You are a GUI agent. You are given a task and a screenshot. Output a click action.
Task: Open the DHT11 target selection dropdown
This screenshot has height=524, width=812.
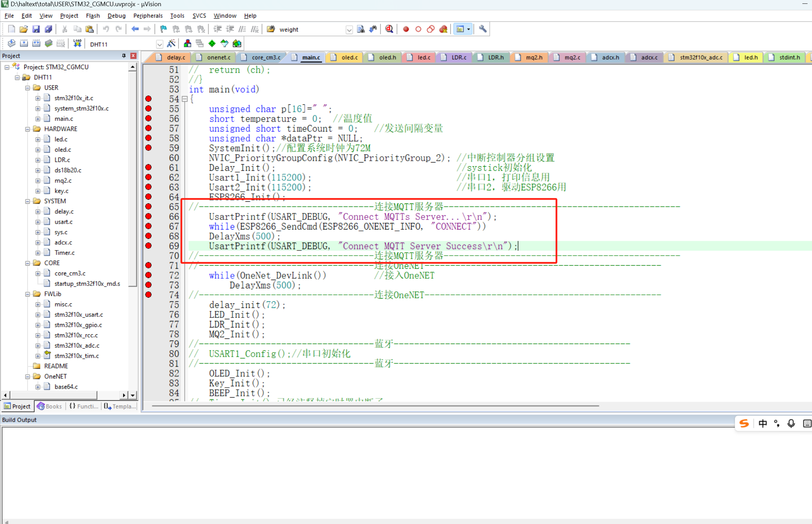pyautogui.click(x=159, y=44)
